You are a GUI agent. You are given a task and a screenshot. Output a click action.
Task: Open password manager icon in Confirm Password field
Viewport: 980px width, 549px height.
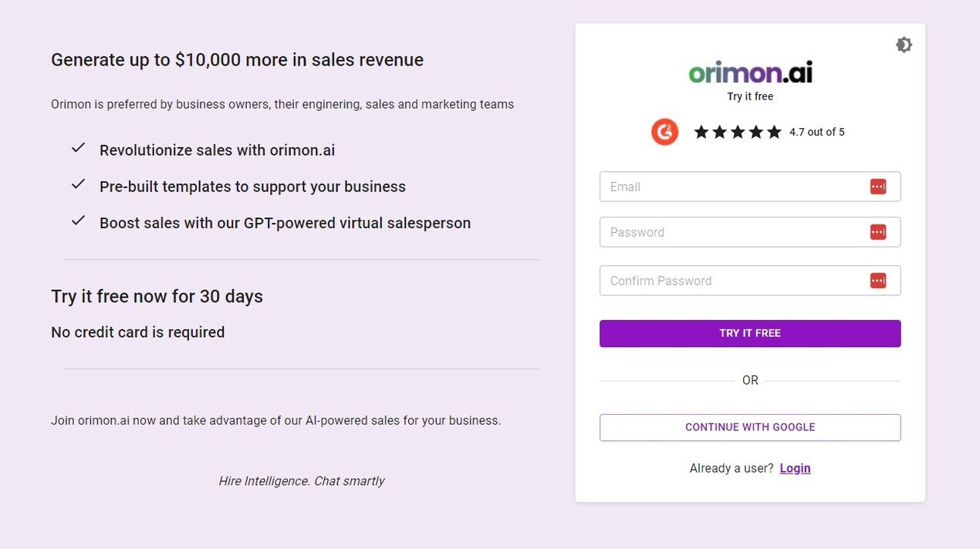878,281
